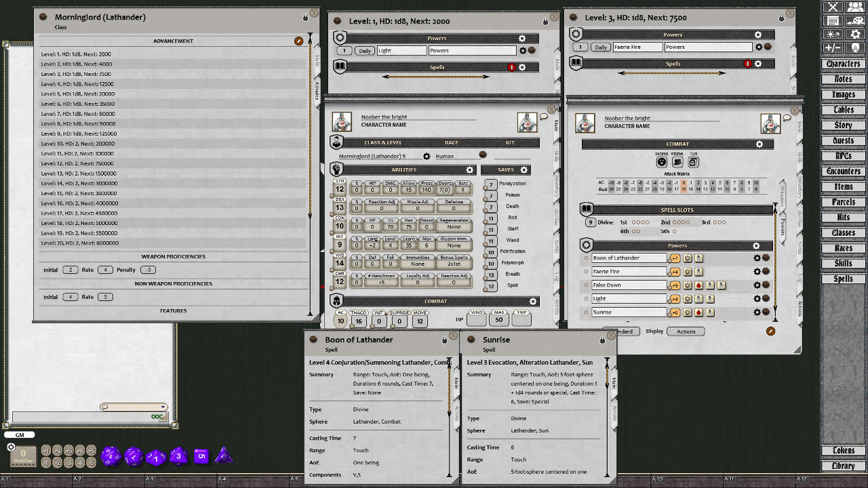Cycle the Daily period selector for Light

point(365,51)
